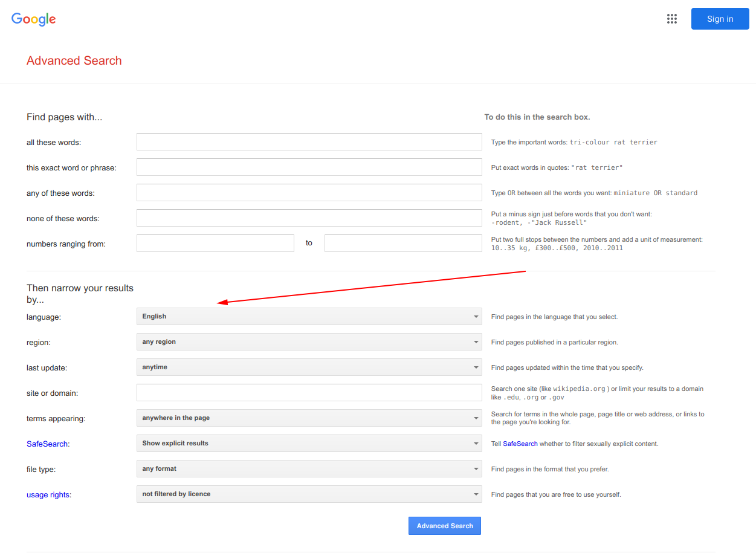
Task: Click the 'site or domain:' label
Action: pos(53,393)
